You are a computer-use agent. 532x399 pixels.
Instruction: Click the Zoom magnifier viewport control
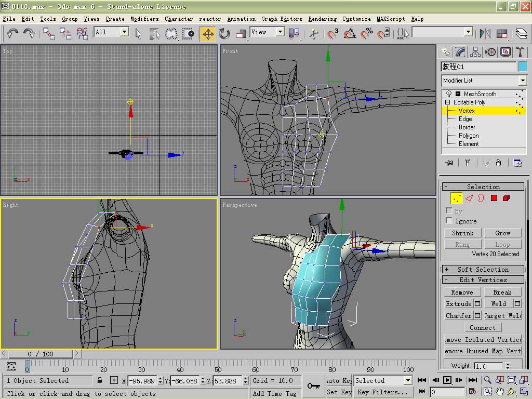(x=487, y=380)
